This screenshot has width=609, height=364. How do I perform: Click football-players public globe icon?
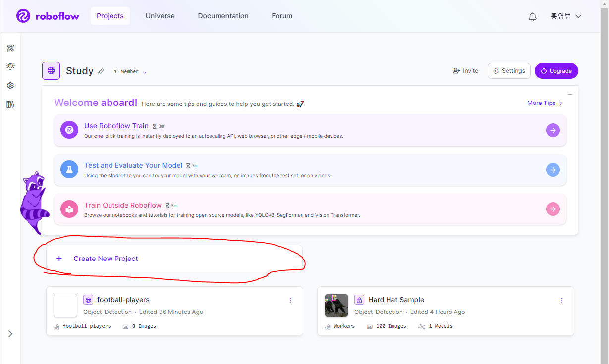88,300
